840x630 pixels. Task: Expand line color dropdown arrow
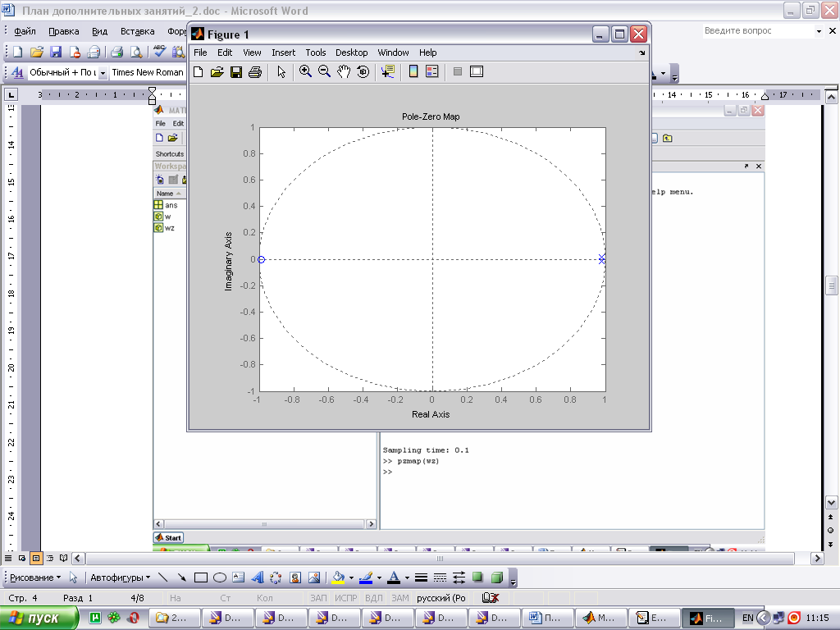pos(379,578)
